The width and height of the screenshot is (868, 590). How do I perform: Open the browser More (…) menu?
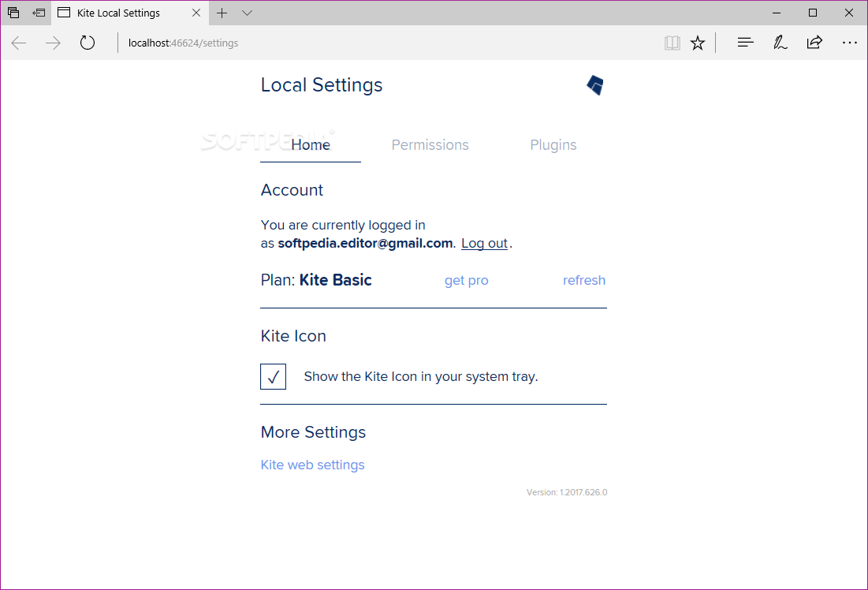[x=849, y=42]
